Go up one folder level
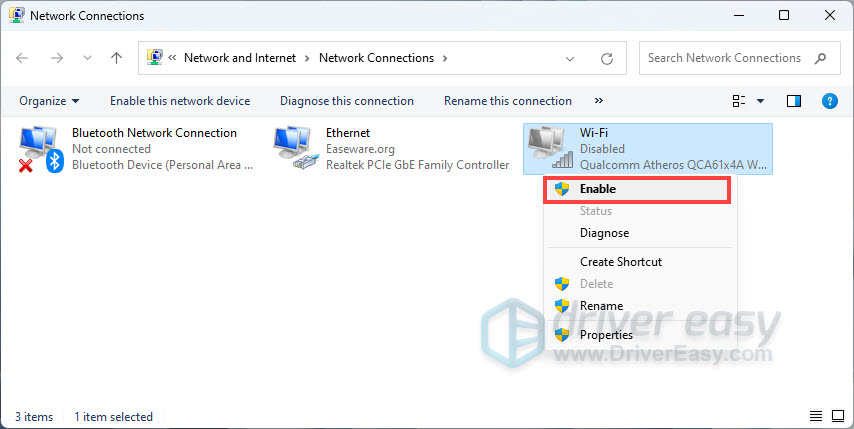The image size is (854, 429). click(116, 58)
